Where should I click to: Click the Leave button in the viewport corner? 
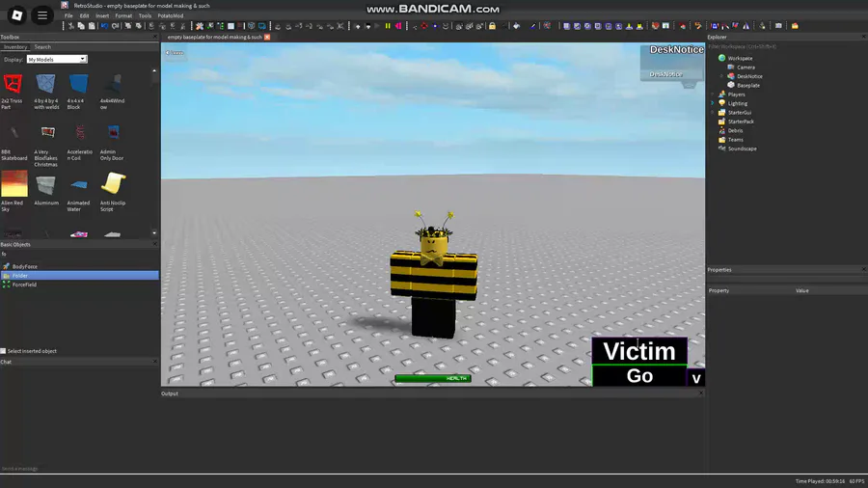[x=175, y=53]
